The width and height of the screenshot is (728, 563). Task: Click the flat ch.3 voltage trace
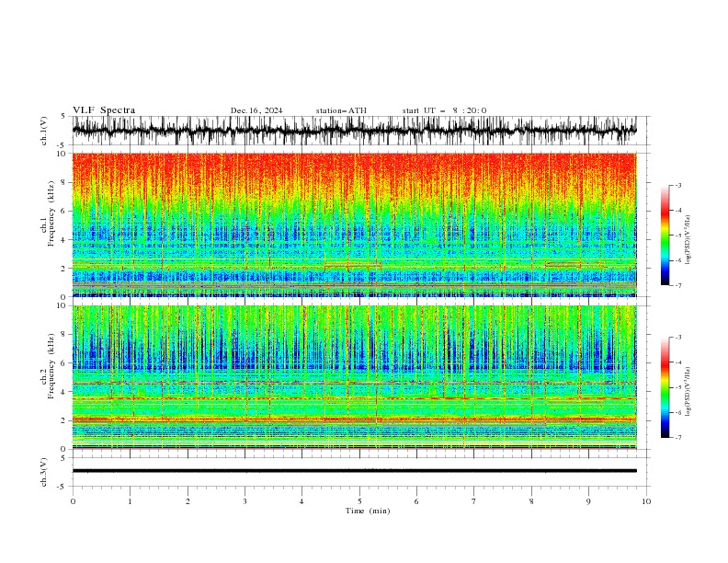point(354,471)
